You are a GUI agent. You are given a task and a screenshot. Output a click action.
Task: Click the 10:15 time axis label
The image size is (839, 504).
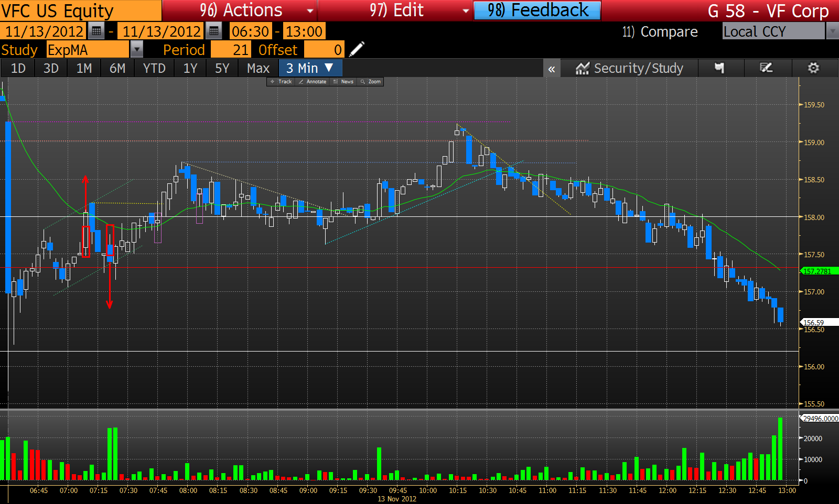pos(458,490)
